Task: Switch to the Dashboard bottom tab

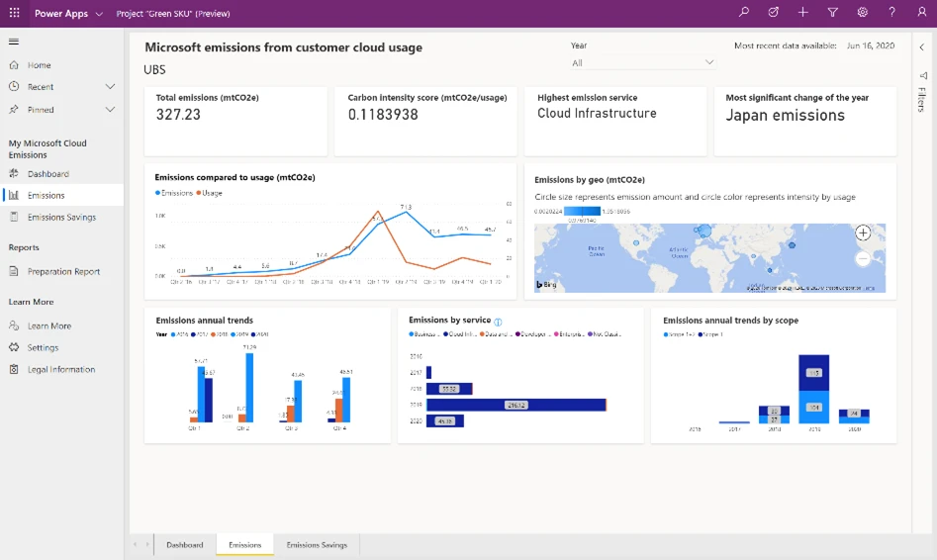Action: click(x=185, y=544)
